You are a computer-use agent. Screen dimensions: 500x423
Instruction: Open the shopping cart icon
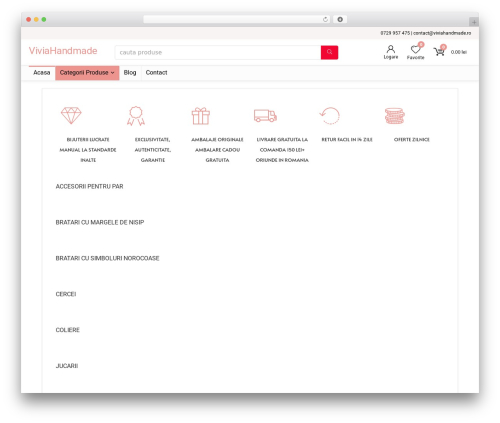tap(439, 51)
